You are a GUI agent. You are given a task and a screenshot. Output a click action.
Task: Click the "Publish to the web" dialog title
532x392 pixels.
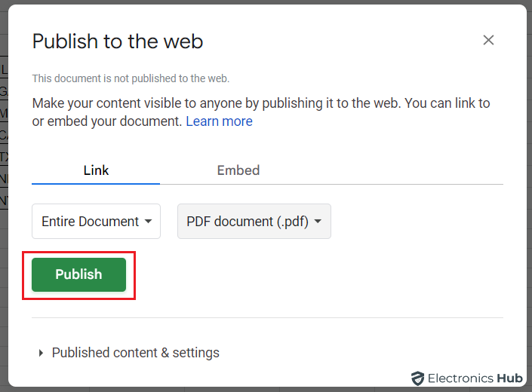(x=118, y=41)
